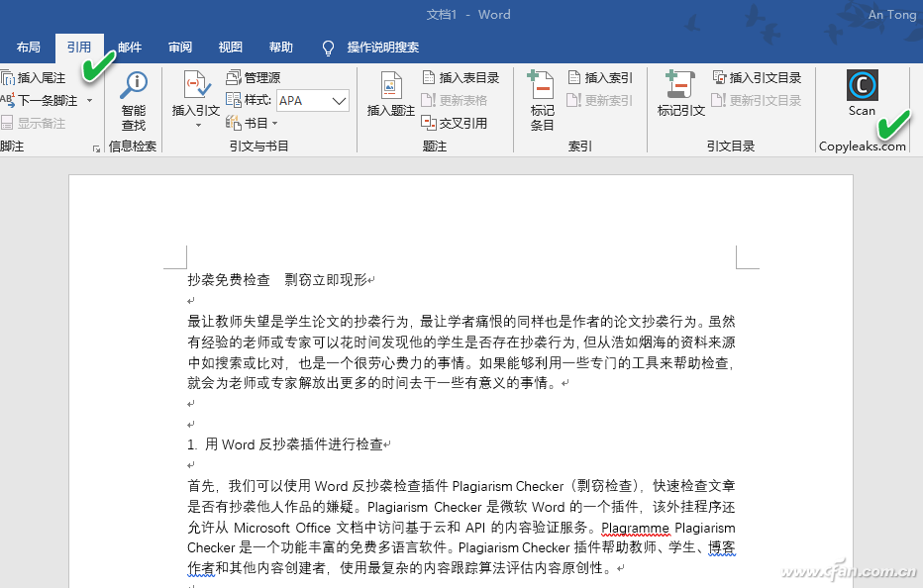Click the Insert Endnote (插入尾注) icon
923x588 pixels.
pos(8,77)
